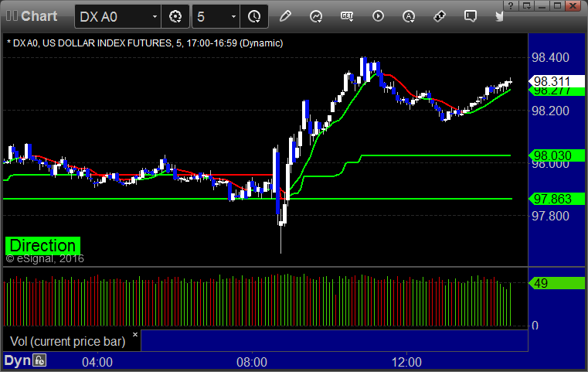Image resolution: width=588 pixels, height=372 pixels.
Task: Expand the DX A0 symbol dropdown arrow
Action: click(x=155, y=16)
